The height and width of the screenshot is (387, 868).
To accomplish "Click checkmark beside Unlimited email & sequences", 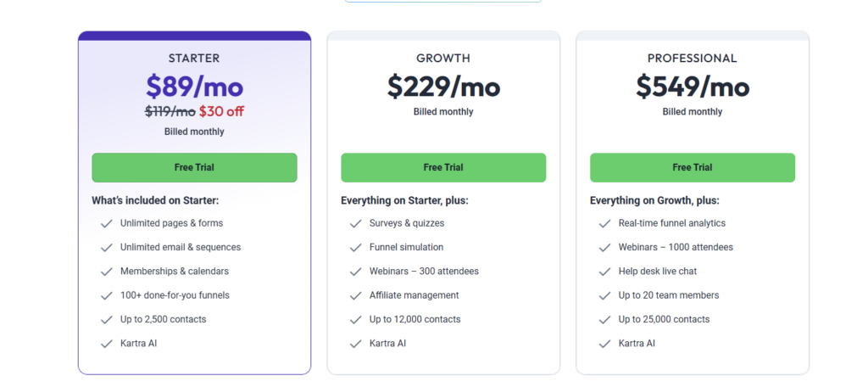I will [106, 247].
